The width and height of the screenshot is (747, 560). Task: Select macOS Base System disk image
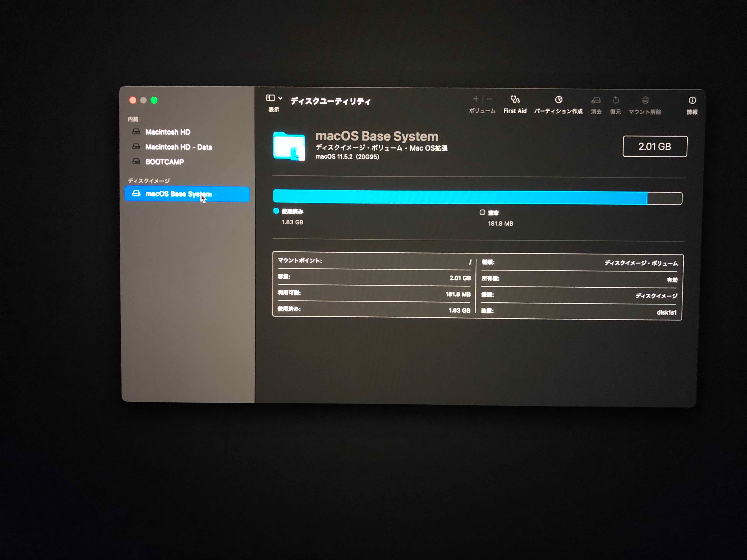[178, 194]
